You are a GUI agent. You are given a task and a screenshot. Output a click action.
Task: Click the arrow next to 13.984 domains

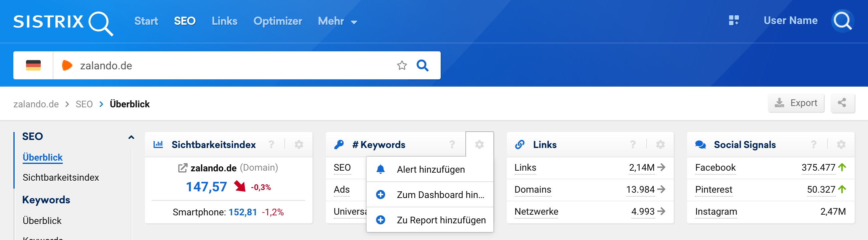point(661,189)
